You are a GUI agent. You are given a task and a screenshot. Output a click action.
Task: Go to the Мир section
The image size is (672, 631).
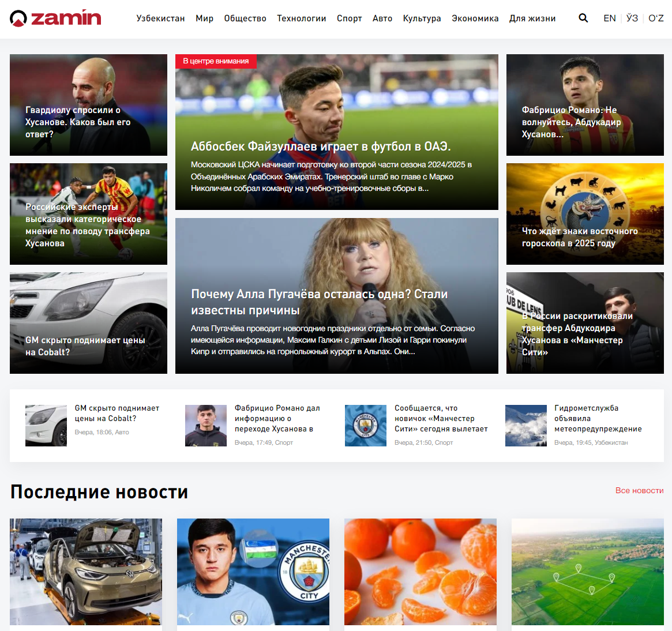click(204, 18)
